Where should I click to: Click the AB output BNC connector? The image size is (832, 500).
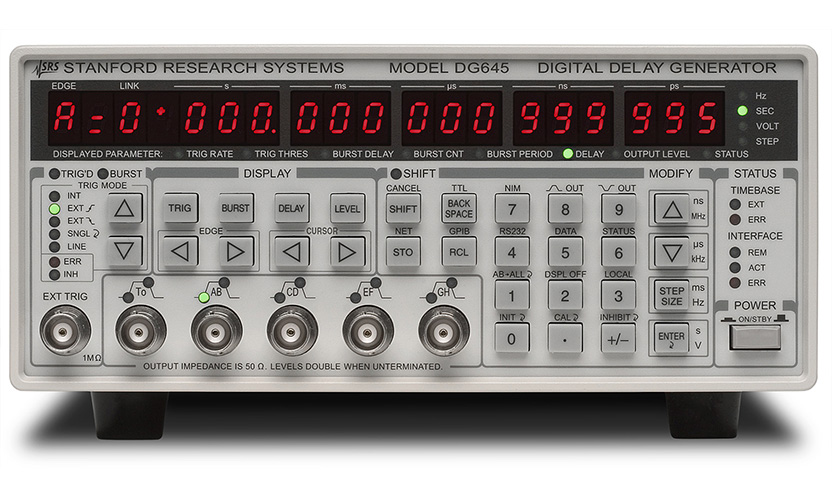(x=215, y=332)
